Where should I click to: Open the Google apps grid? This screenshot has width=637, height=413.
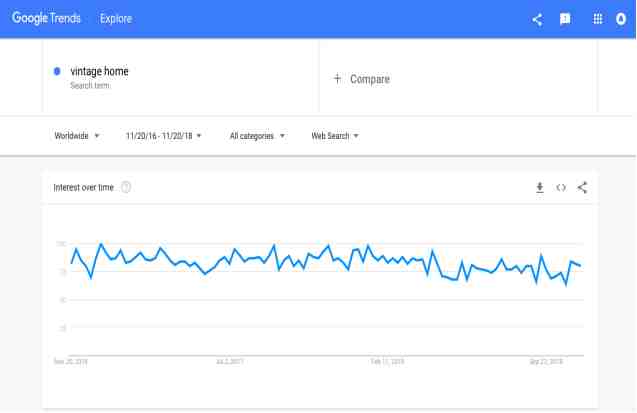(x=599, y=19)
